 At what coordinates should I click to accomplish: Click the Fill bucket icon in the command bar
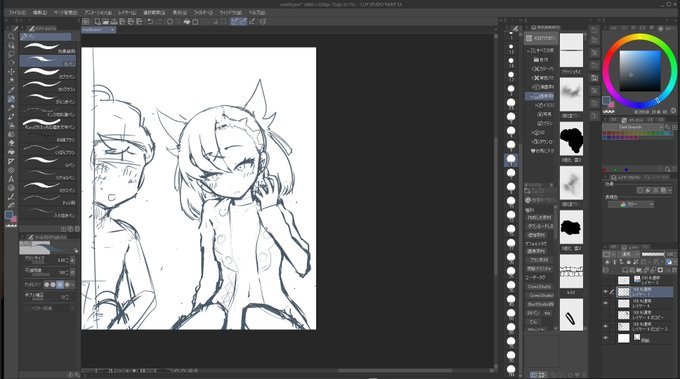187,21
